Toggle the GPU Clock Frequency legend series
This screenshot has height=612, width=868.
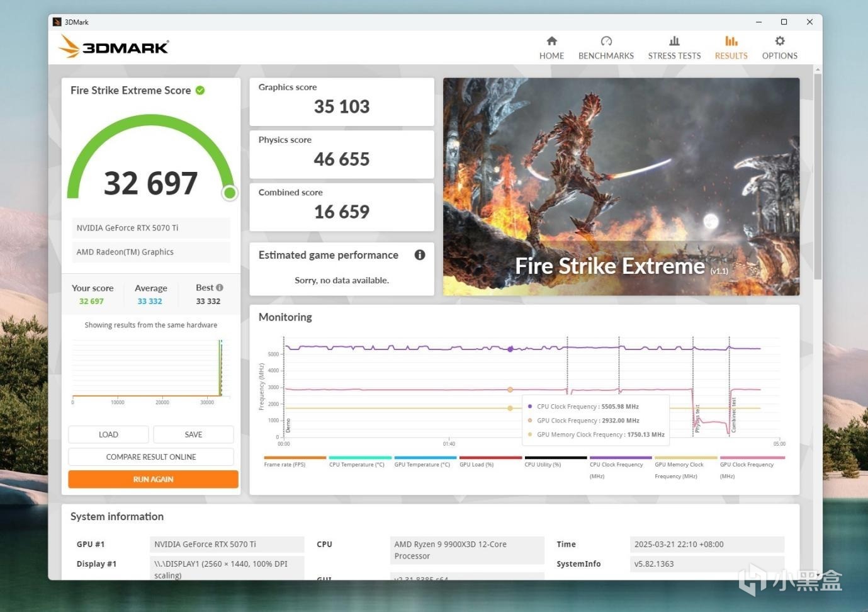coord(752,468)
